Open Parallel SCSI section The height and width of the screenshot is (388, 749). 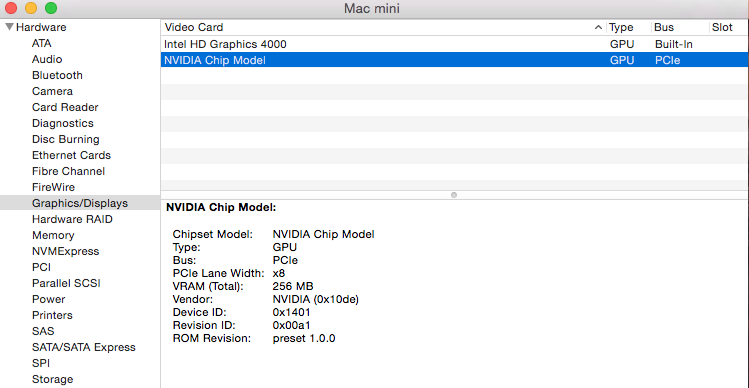(66, 283)
